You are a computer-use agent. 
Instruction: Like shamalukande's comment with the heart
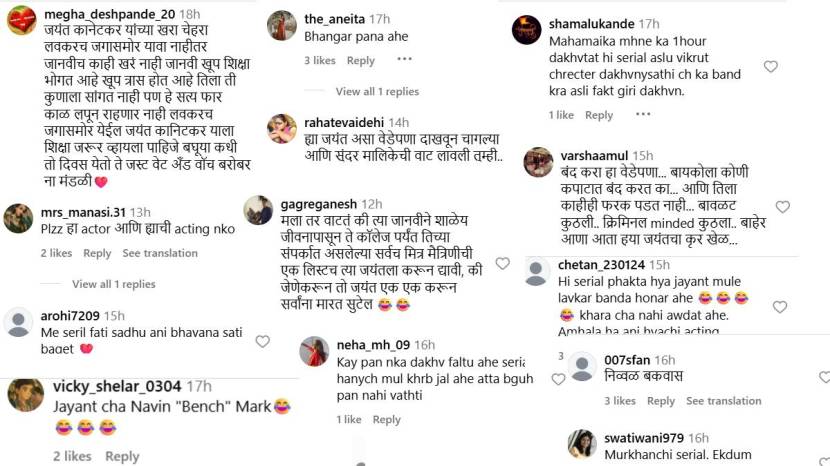click(x=770, y=67)
